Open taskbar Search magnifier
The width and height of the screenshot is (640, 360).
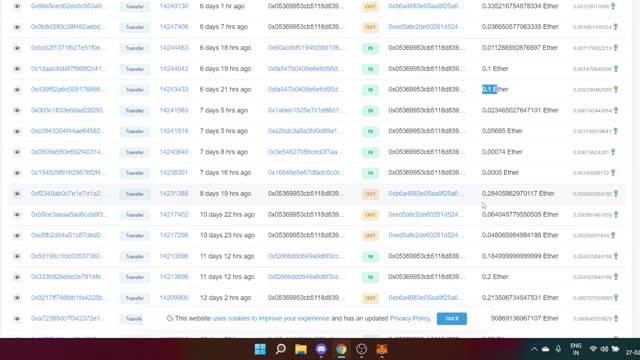(280, 349)
